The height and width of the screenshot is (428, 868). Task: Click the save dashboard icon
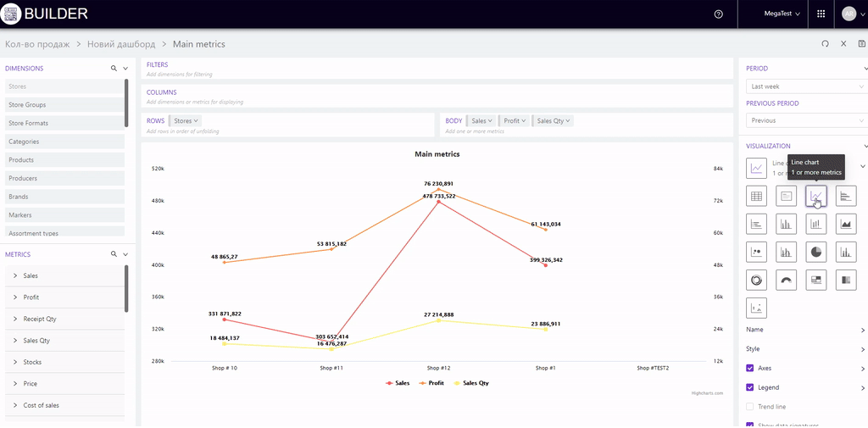click(x=862, y=44)
